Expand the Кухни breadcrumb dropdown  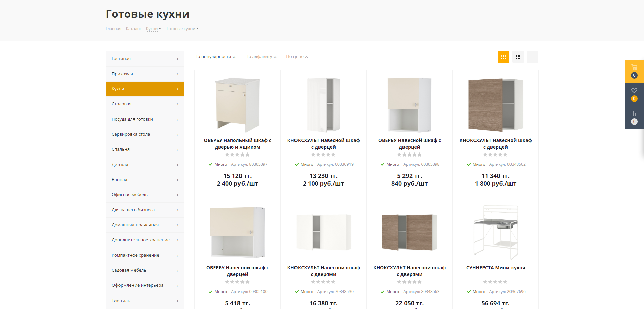tap(160, 29)
